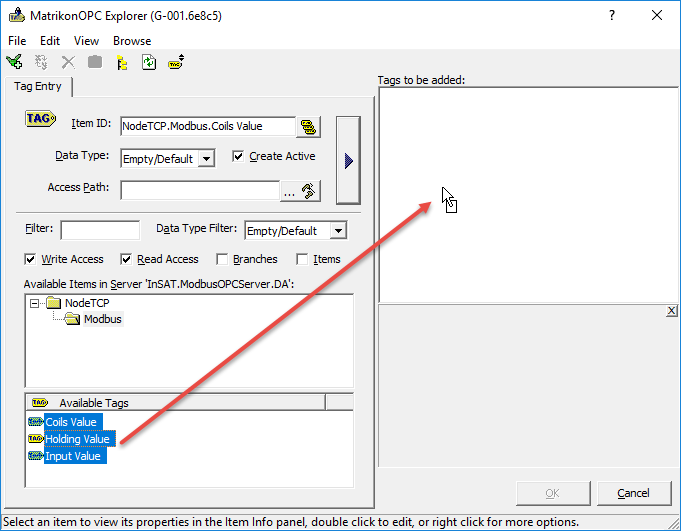Click the add-and-validate tag toolbar icon
Viewport: 681px width, 531px height.
coord(14,62)
